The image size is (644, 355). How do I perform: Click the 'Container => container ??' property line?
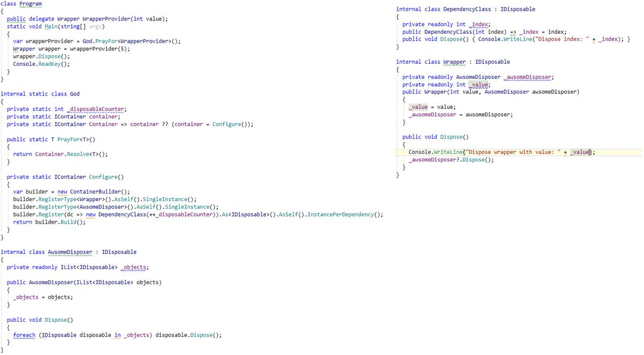tap(130, 124)
